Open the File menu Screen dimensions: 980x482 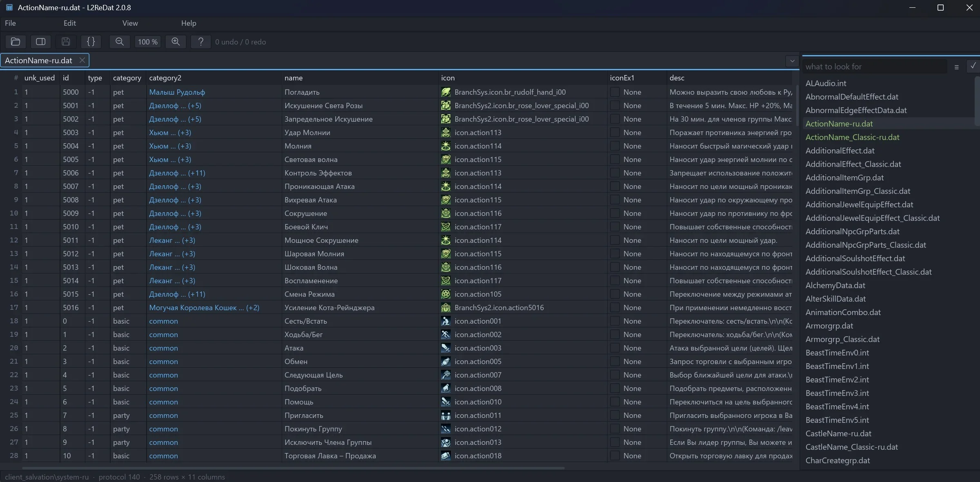(x=10, y=23)
